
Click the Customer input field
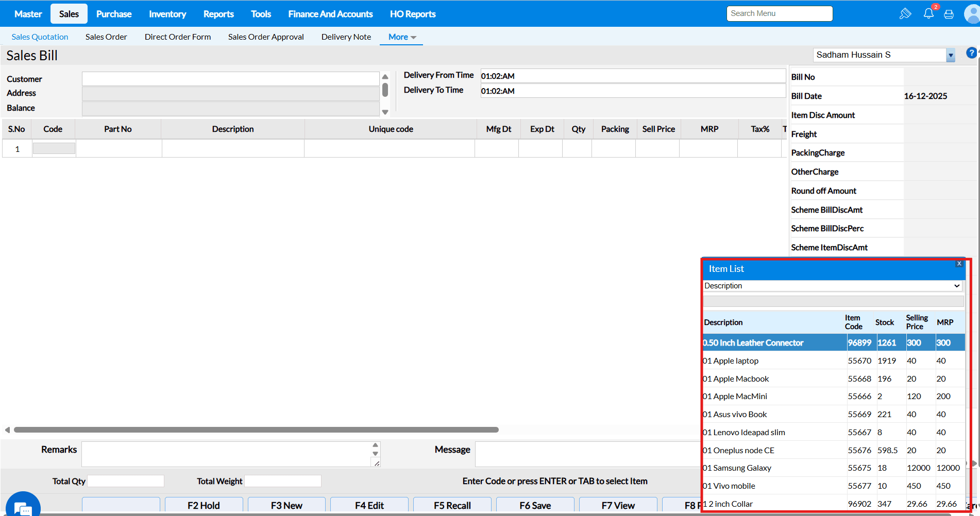click(x=230, y=79)
